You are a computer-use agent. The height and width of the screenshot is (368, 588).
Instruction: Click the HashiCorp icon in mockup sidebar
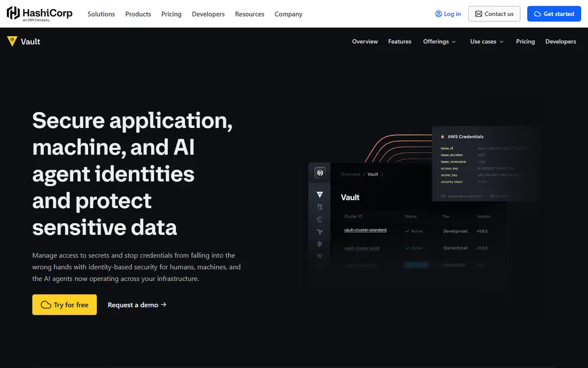coord(320,173)
